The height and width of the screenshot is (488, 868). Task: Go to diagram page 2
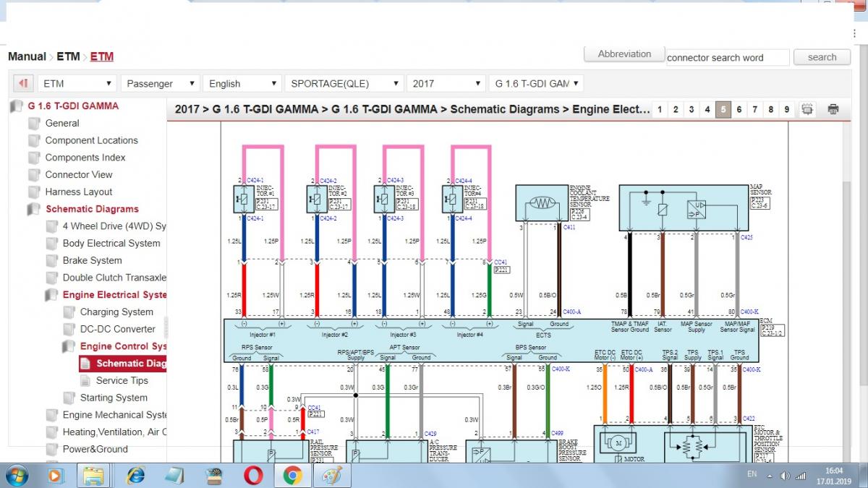[676, 109]
